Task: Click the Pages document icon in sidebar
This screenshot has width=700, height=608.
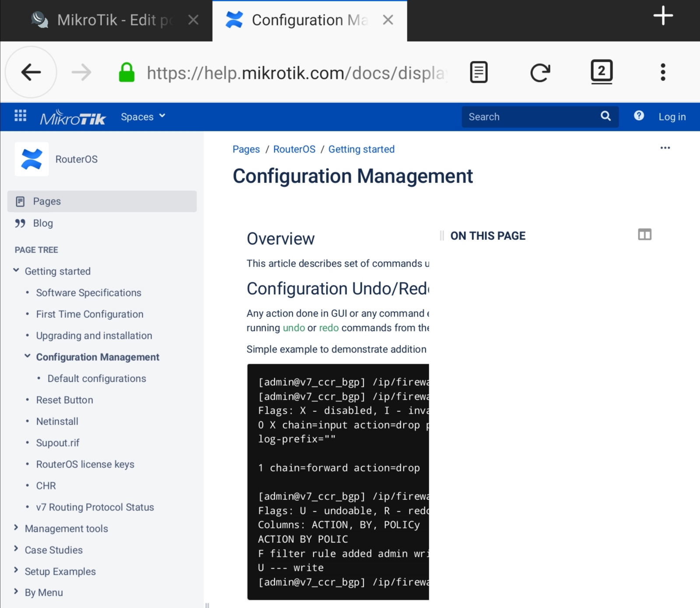Action: (x=20, y=201)
